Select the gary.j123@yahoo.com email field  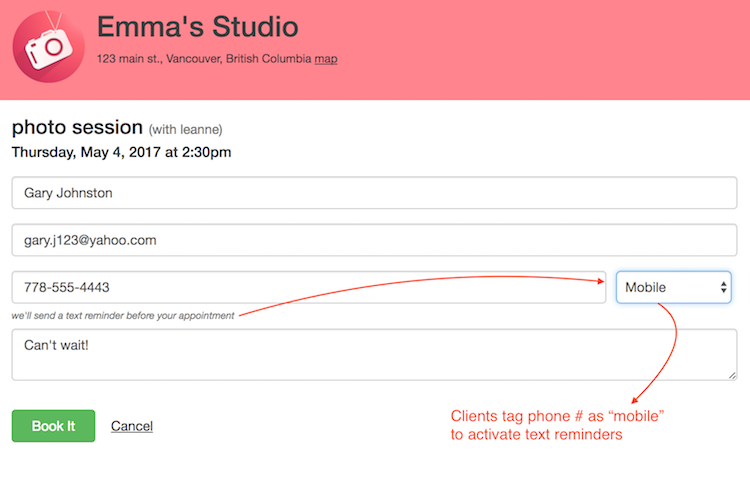click(x=374, y=240)
